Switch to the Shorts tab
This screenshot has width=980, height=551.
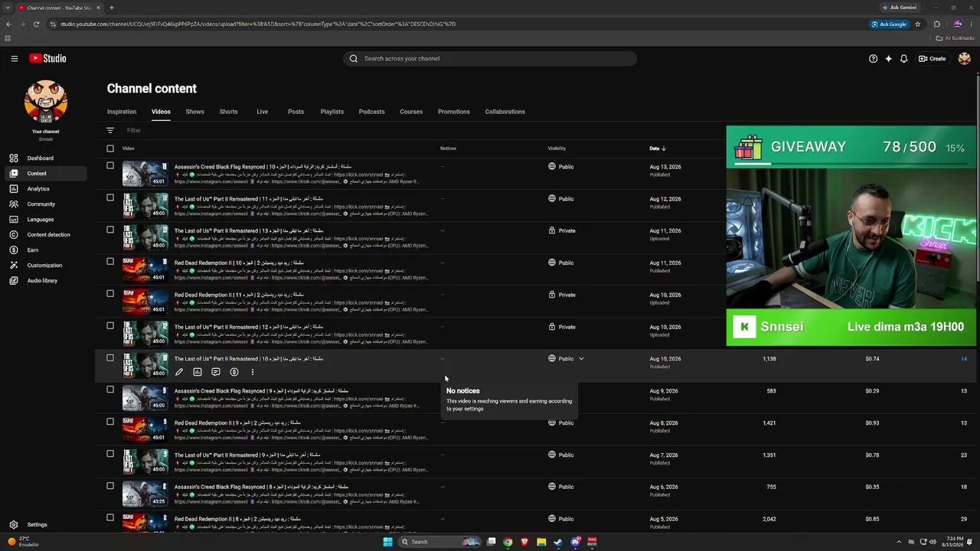(229, 112)
